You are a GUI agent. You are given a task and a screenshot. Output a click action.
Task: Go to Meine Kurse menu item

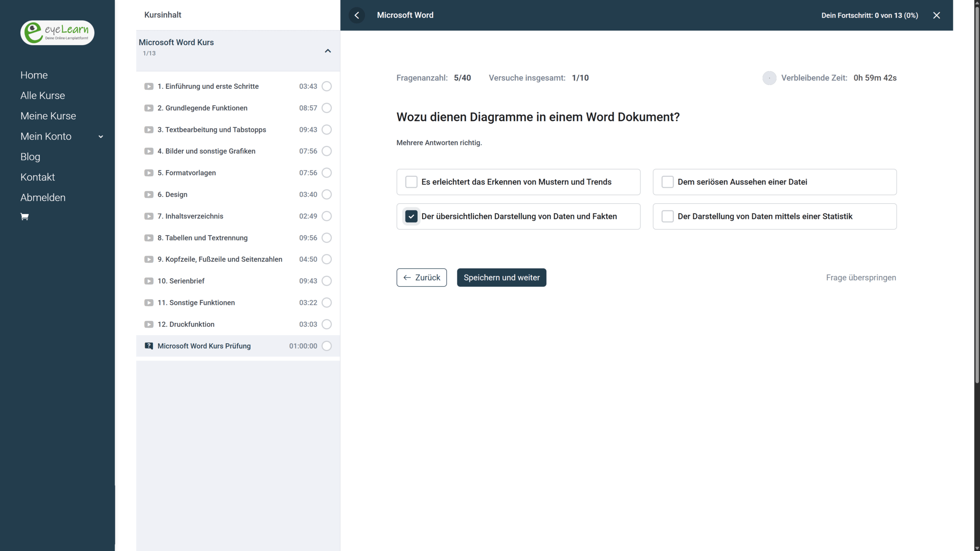pyautogui.click(x=48, y=116)
